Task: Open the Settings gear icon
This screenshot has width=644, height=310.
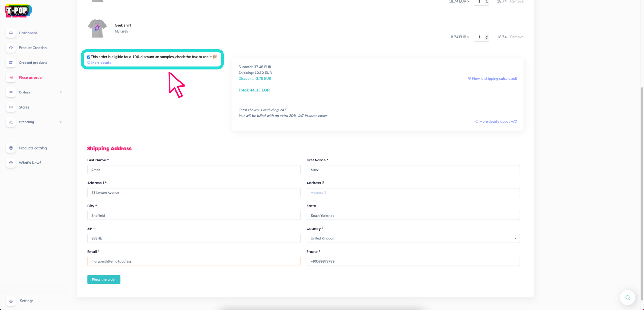Action: coord(11,301)
